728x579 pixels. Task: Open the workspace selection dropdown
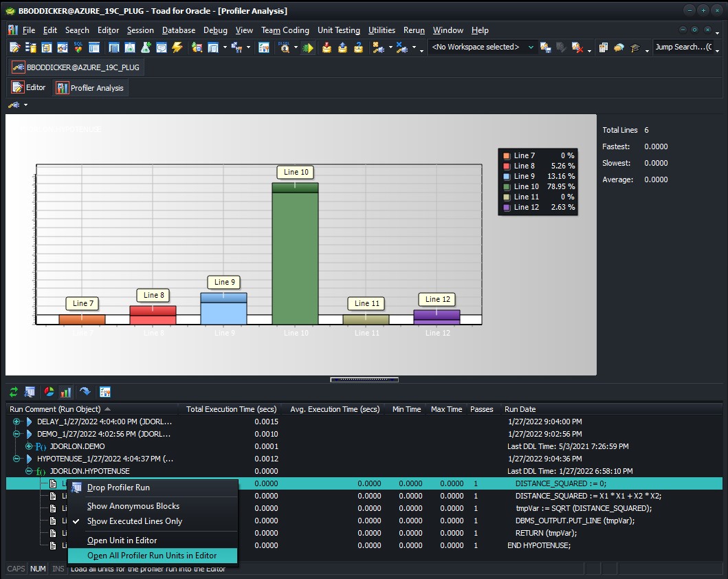[x=530, y=47]
